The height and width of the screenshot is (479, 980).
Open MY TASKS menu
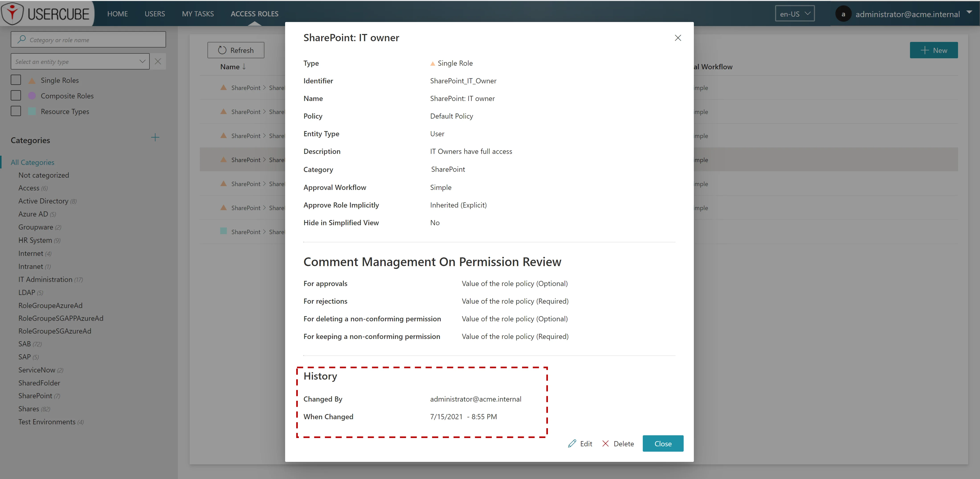pyautogui.click(x=198, y=14)
